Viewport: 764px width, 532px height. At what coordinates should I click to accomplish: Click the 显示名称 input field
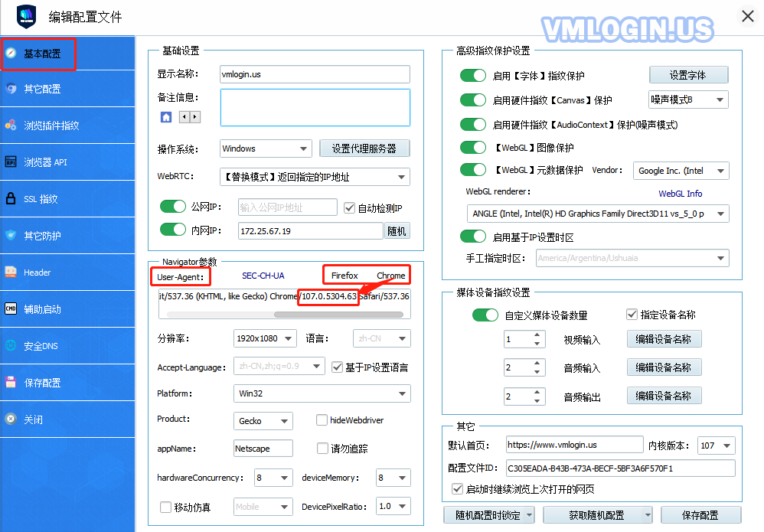pyautogui.click(x=315, y=74)
